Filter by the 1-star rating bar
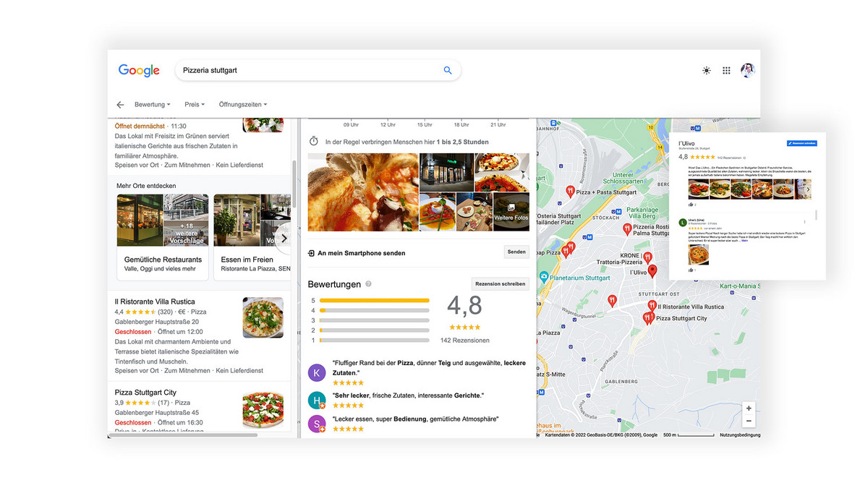Screen dimensions: 868x488 [x=374, y=340]
